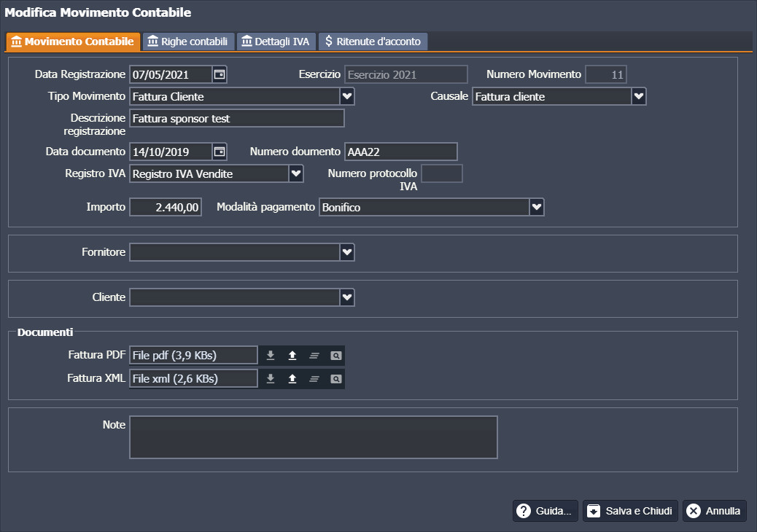
Task: Expand the Tipo Movimento dropdown
Action: (347, 96)
